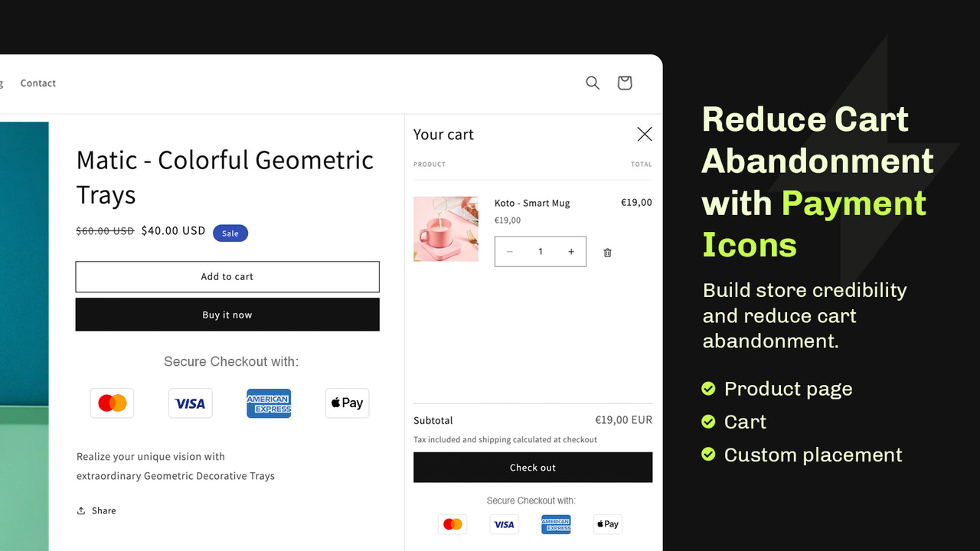
Task: Select the Apple Pay icon in the cart footer
Action: click(607, 524)
